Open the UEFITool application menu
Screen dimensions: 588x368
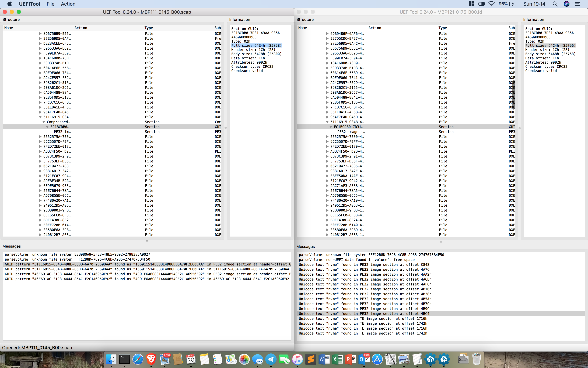[29, 4]
